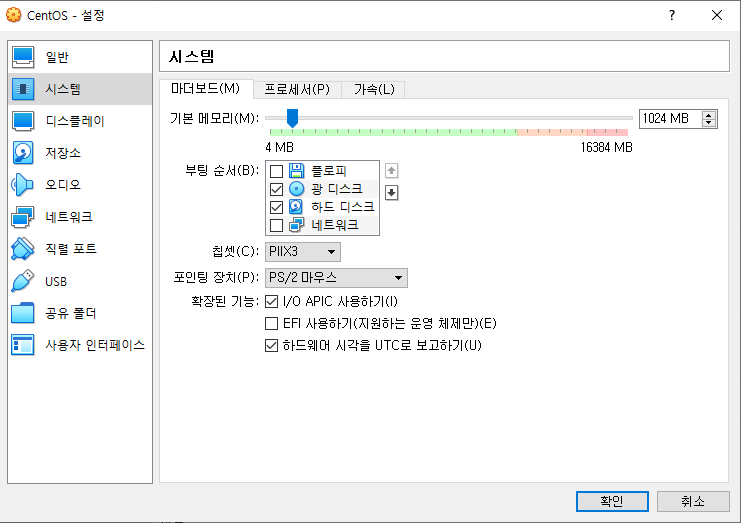Select 직렬 포트 label in the sidebar
Image resolution: width=741 pixels, height=523 pixels.
[71, 249]
